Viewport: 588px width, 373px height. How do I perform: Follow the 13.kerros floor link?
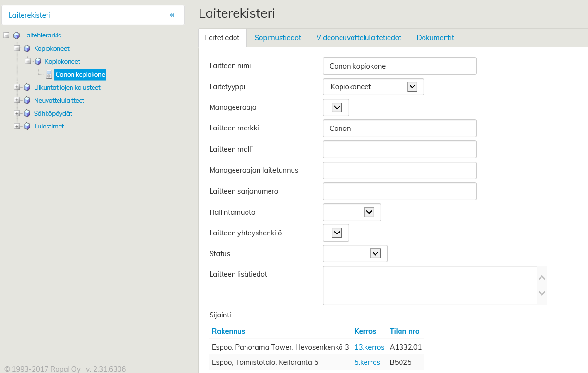[x=369, y=347]
